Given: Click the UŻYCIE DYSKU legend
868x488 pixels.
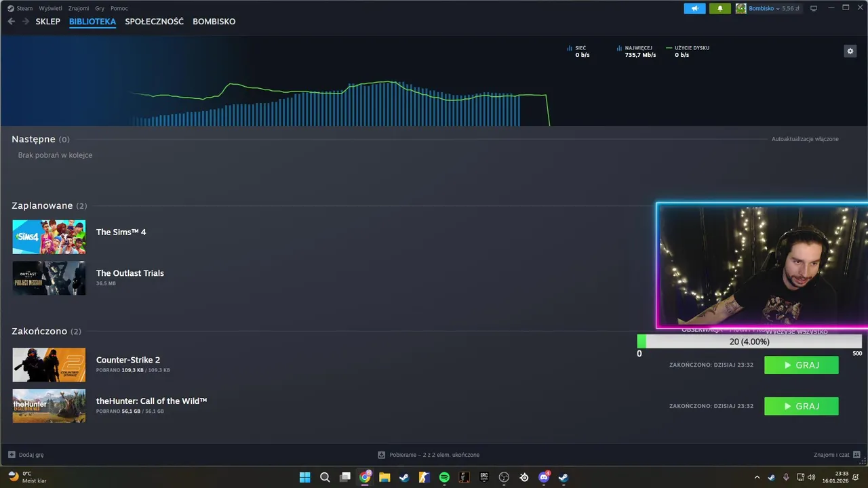Looking at the screenshot, I should click(x=688, y=52).
